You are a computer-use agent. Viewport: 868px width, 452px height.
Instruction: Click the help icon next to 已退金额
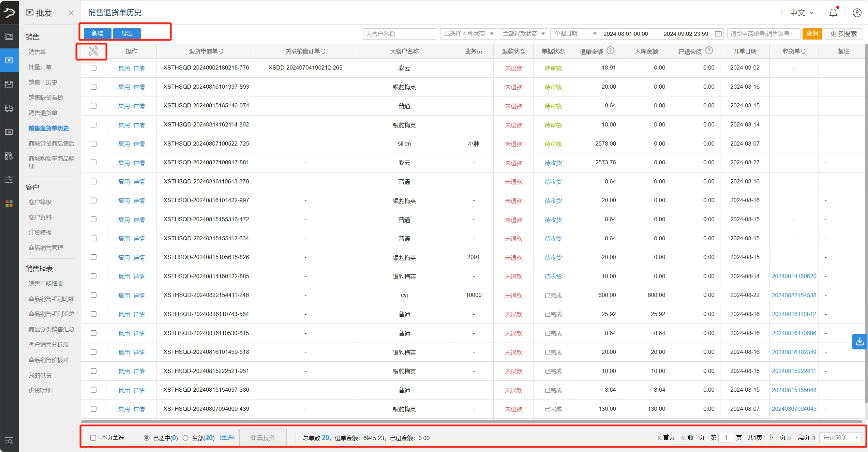pos(709,51)
